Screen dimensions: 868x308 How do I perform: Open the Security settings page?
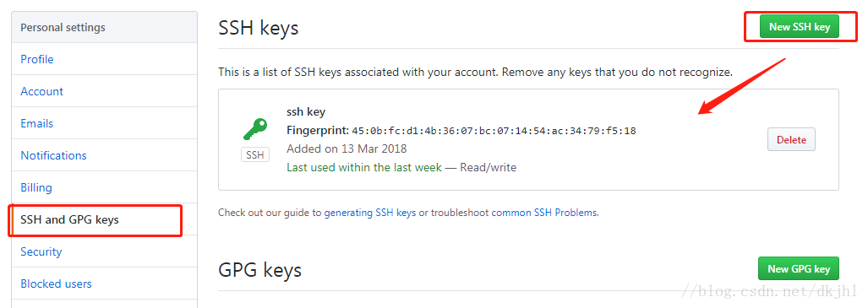tap(41, 251)
